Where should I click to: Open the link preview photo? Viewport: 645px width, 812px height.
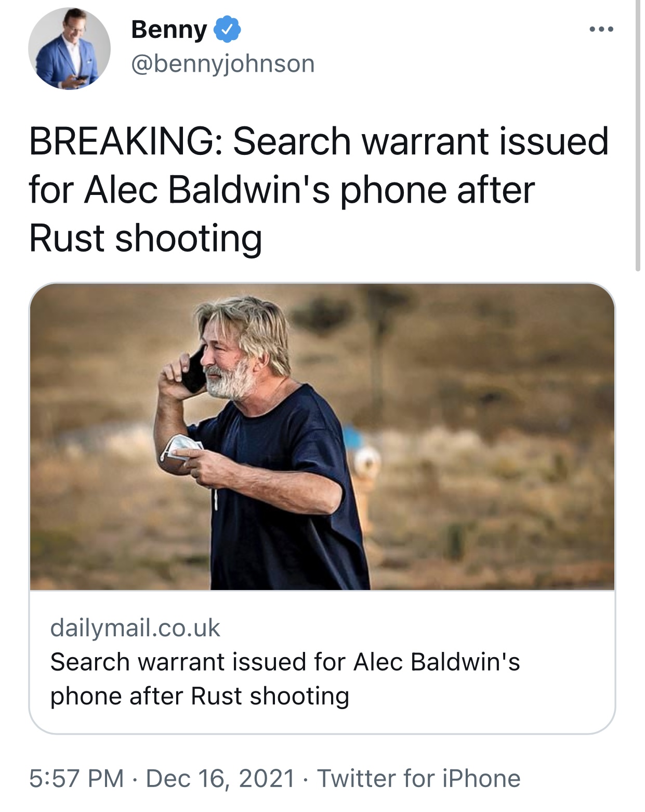[322, 437]
